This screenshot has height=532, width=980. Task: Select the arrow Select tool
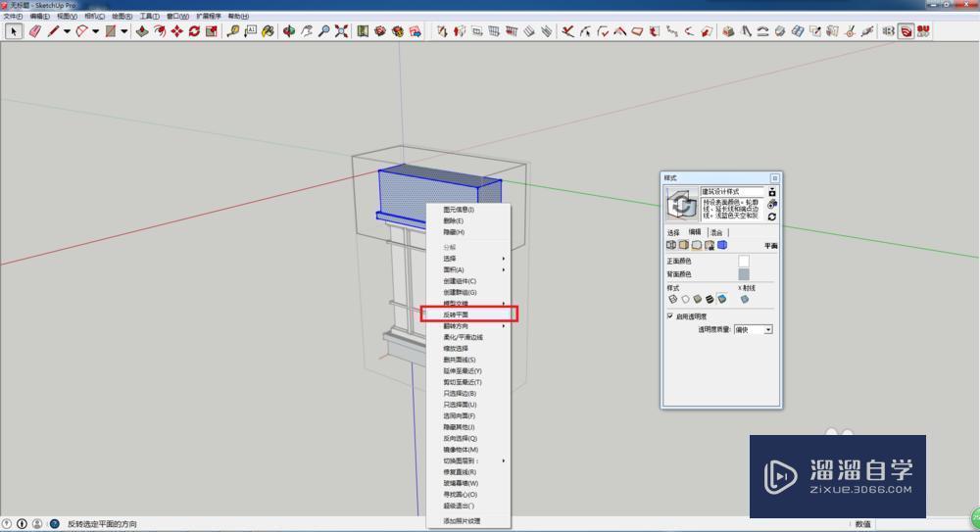[14, 30]
